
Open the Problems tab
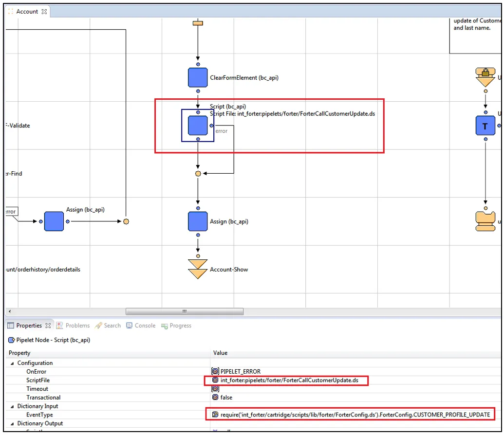tap(73, 326)
